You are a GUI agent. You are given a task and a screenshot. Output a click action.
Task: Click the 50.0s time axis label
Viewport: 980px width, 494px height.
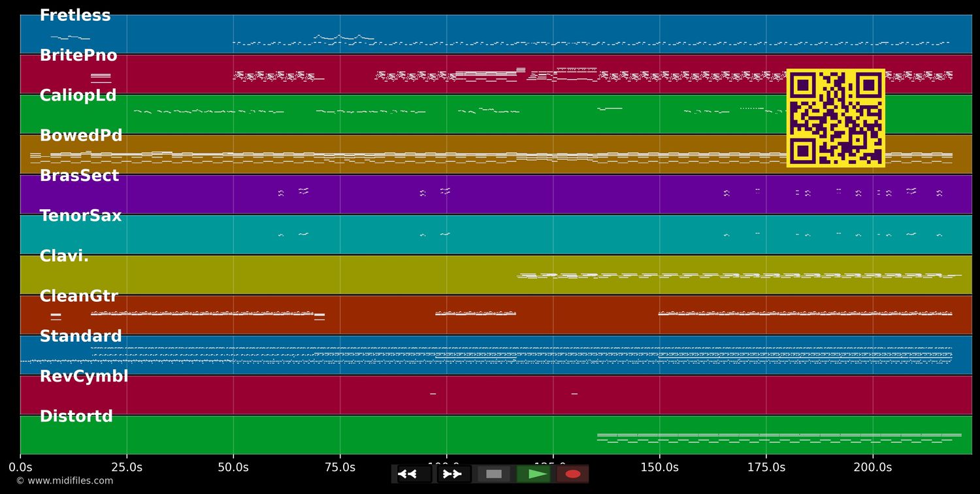[x=233, y=467]
